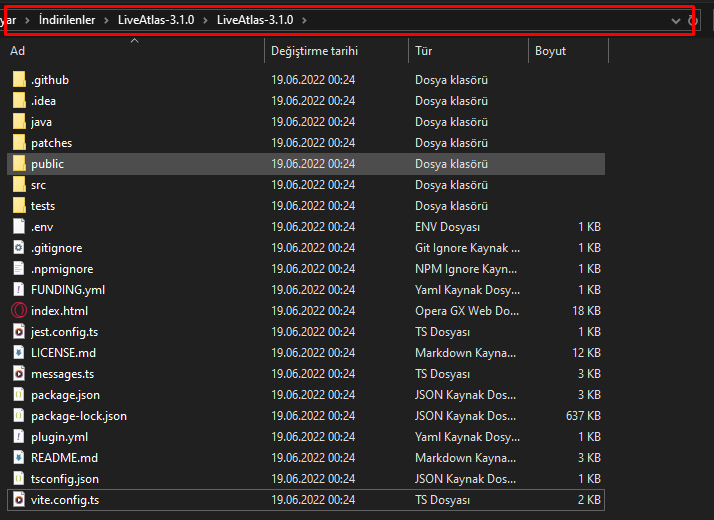This screenshot has height=520, width=714.
Task: Select the LICENSE.md file name
Action: click(x=63, y=353)
